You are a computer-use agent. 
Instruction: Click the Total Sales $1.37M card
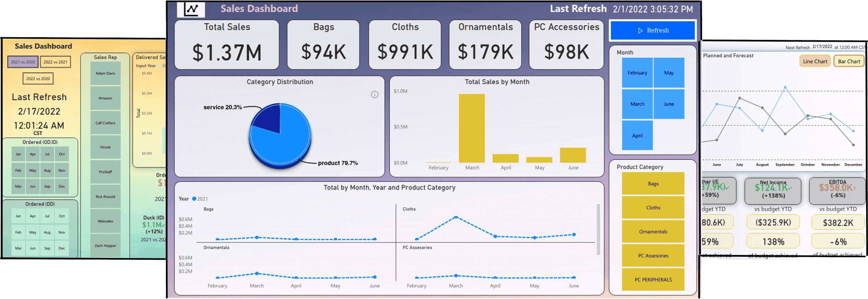click(227, 44)
